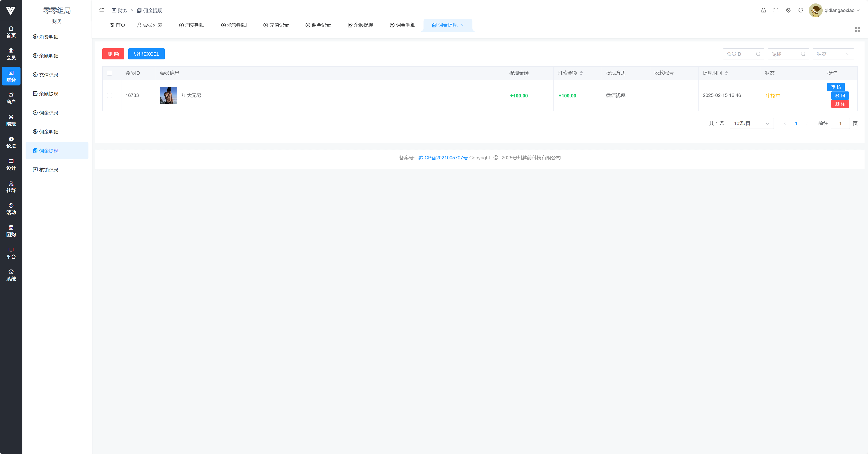Image resolution: width=868 pixels, height=454 pixels.
Task: Select 核销记录 in finance menu
Action: point(49,170)
